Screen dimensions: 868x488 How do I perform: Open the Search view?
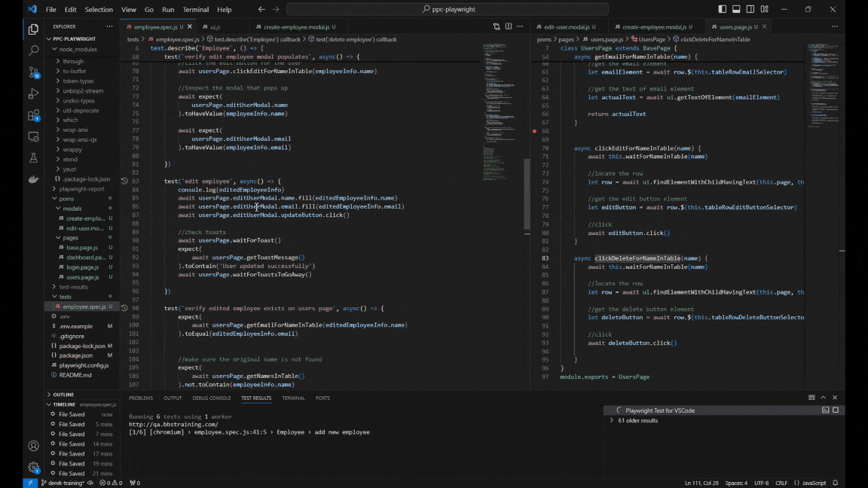coord(33,51)
